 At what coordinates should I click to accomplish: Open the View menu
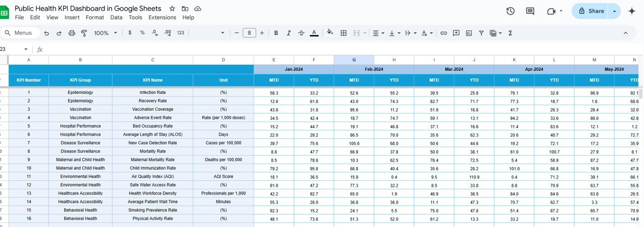point(52,17)
